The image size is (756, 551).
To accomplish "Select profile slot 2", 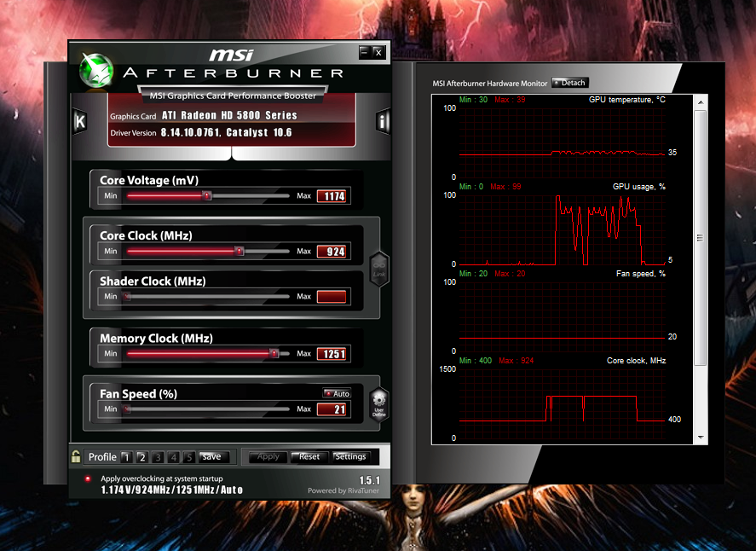I will pyautogui.click(x=142, y=457).
